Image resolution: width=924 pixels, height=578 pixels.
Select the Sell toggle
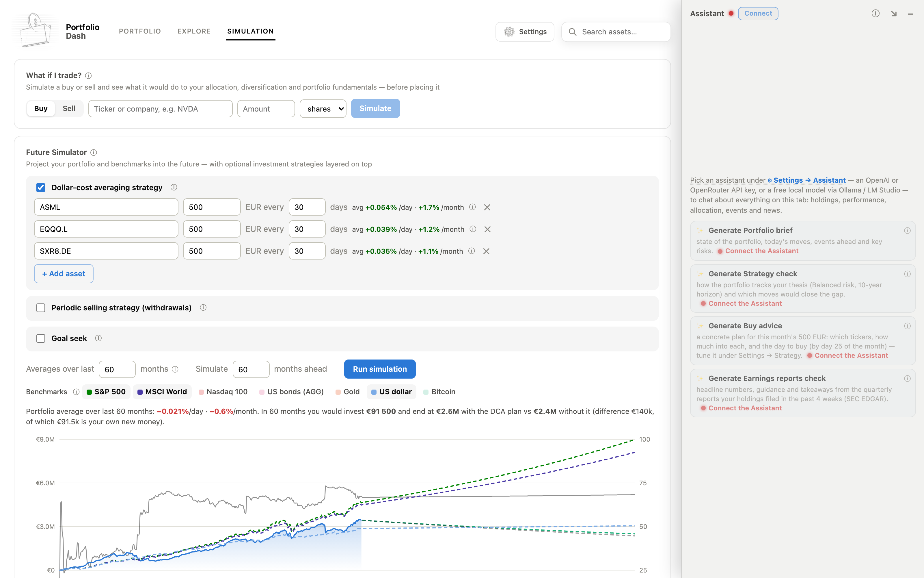coord(69,109)
